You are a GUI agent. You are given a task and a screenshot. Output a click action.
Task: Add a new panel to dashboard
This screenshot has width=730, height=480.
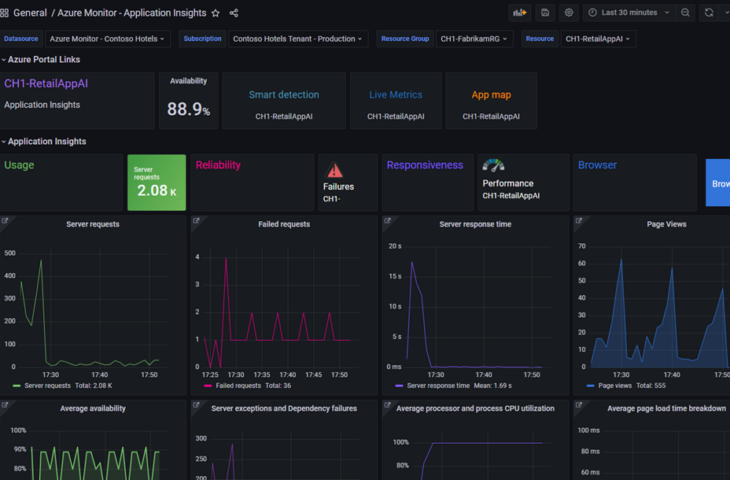click(520, 13)
